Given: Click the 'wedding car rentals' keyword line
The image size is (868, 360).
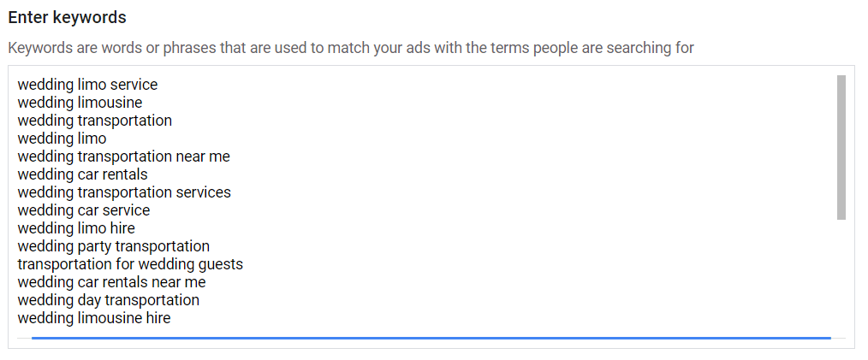Looking at the screenshot, I should (82, 174).
